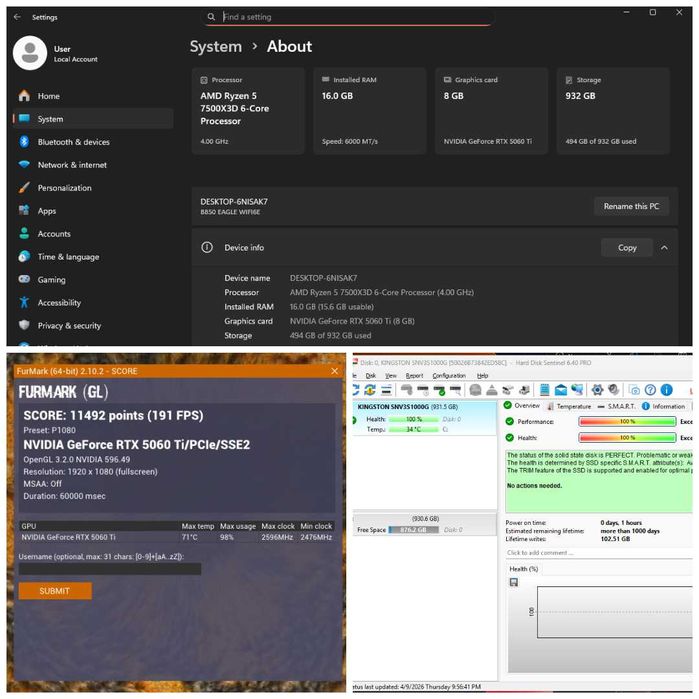Go back with the Settings back arrow

[17, 17]
